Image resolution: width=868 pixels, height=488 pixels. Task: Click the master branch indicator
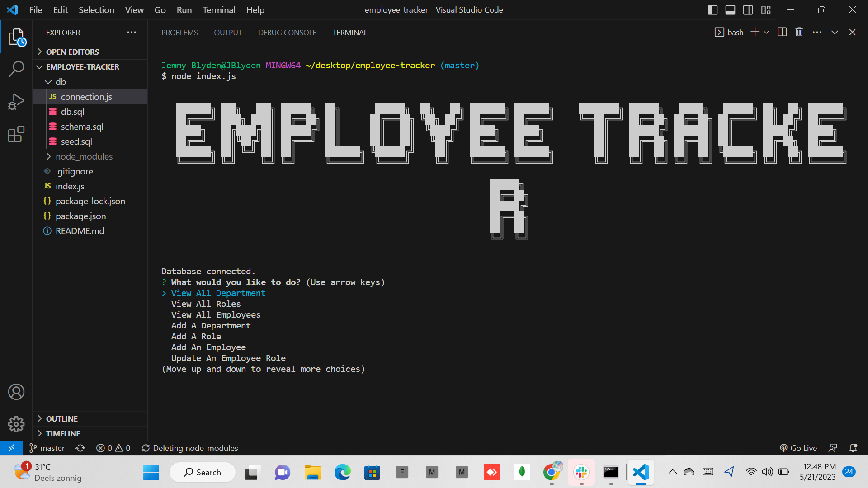point(47,448)
